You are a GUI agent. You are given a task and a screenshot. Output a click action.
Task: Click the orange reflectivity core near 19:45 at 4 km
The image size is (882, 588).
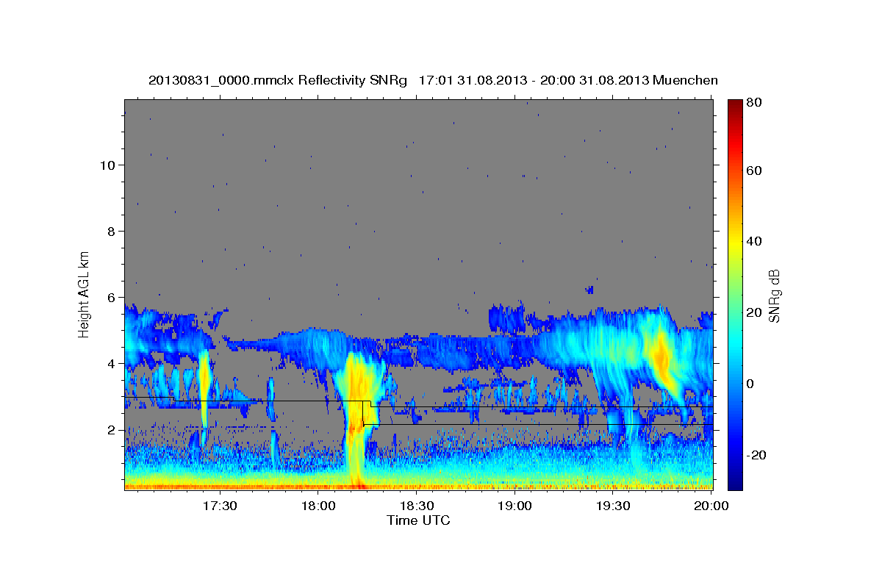(x=661, y=358)
